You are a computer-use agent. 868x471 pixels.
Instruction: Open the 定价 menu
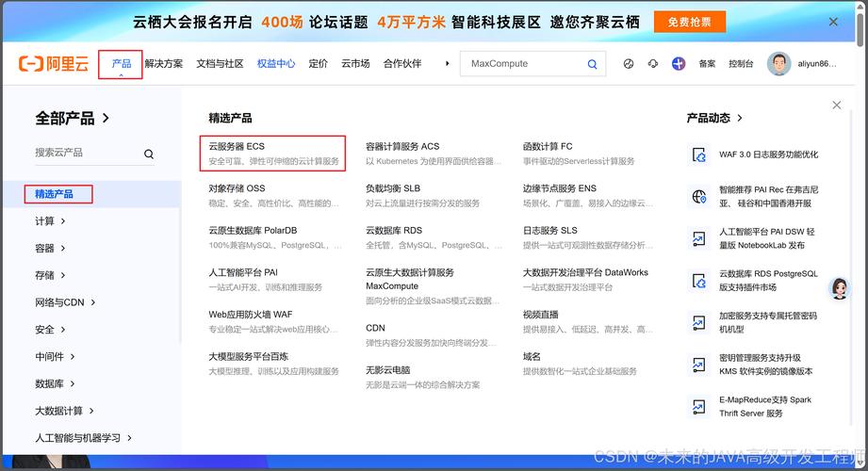click(319, 64)
